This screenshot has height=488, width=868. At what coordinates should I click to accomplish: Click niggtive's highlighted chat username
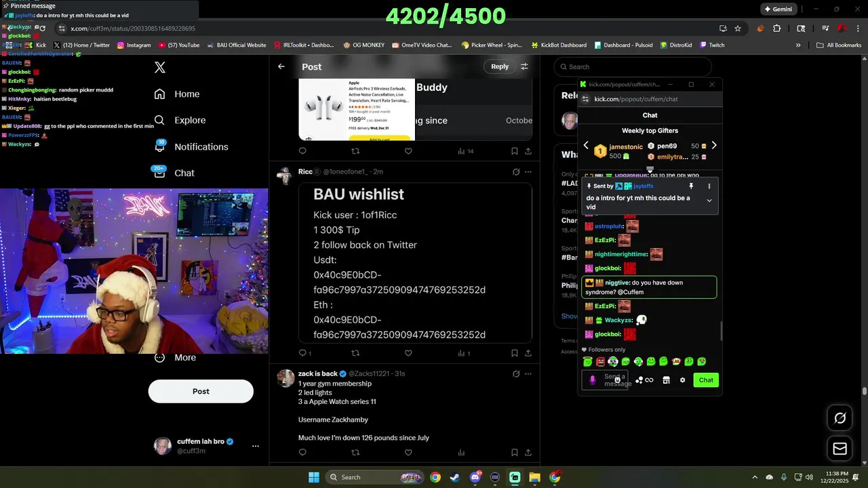[x=617, y=283]
